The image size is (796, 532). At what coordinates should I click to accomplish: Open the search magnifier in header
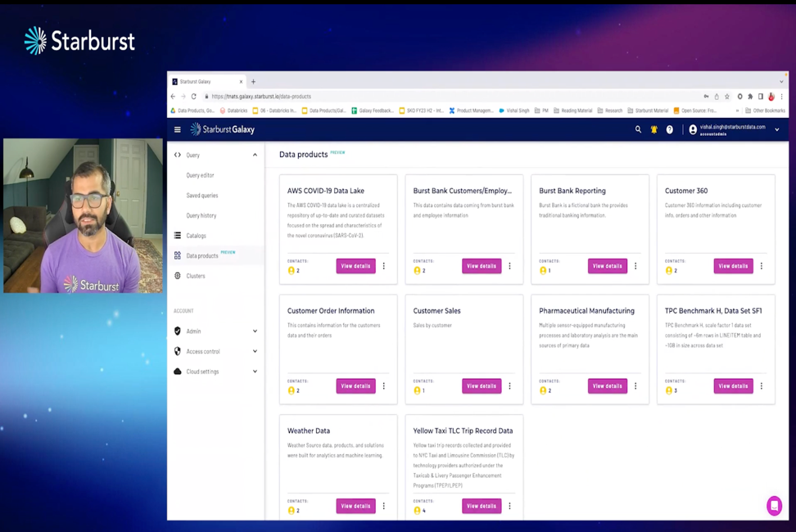click(638, 130)
